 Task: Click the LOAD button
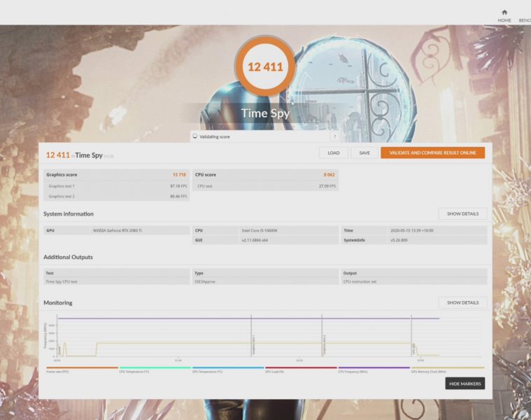tap(334, 153)
